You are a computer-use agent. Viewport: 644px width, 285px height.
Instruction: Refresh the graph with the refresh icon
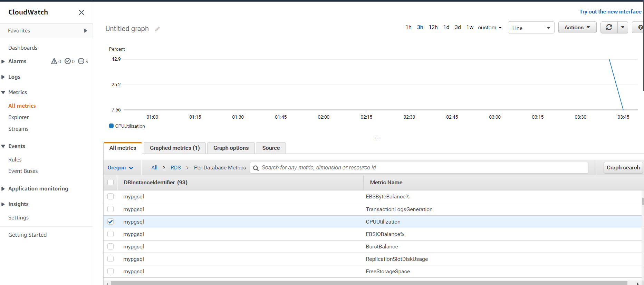(x=609, y=27)
